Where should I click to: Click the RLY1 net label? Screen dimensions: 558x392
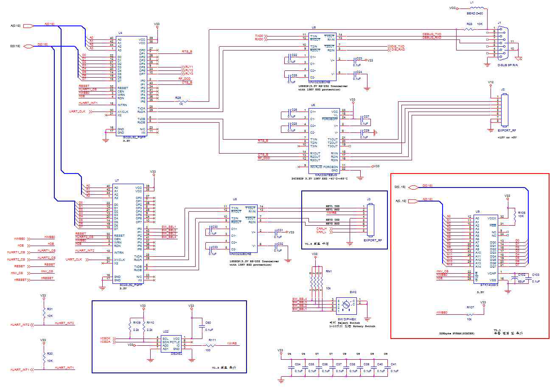(x=189, y=67)
